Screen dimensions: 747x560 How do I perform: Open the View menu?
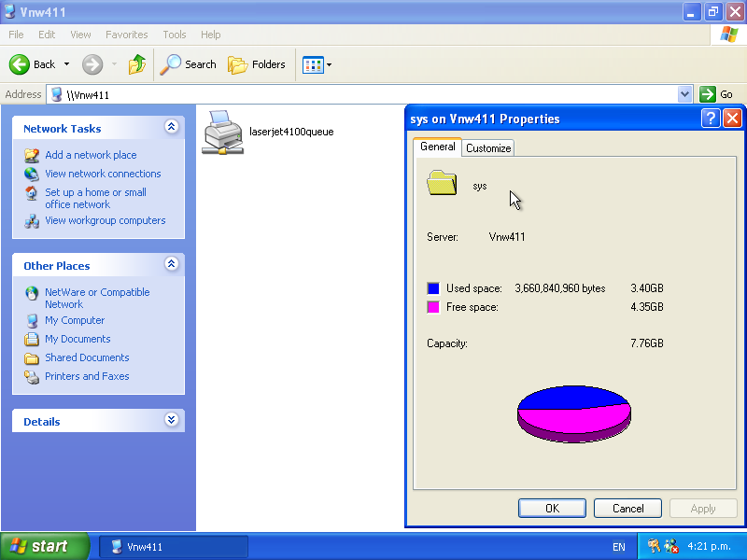80,35
